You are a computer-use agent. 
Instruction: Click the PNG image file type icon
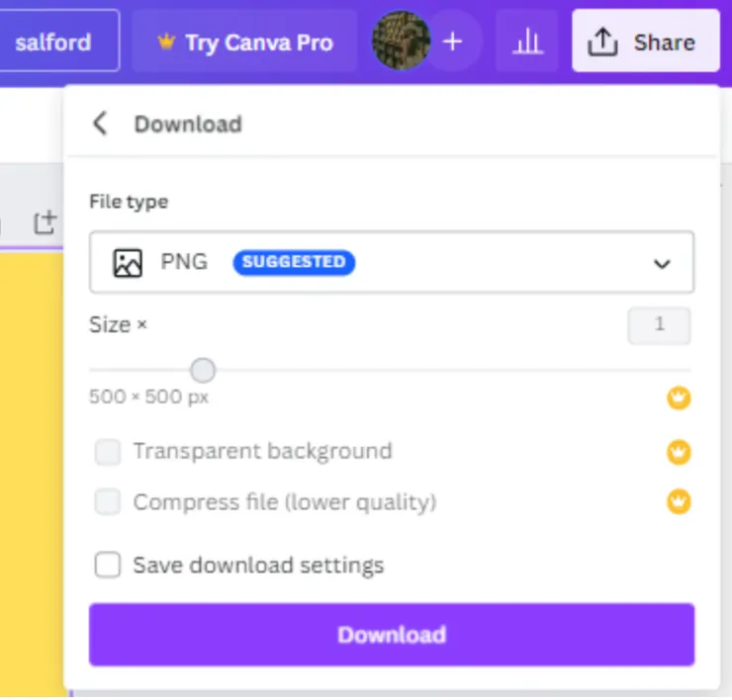pyautogui.click(x=128, y=263)
